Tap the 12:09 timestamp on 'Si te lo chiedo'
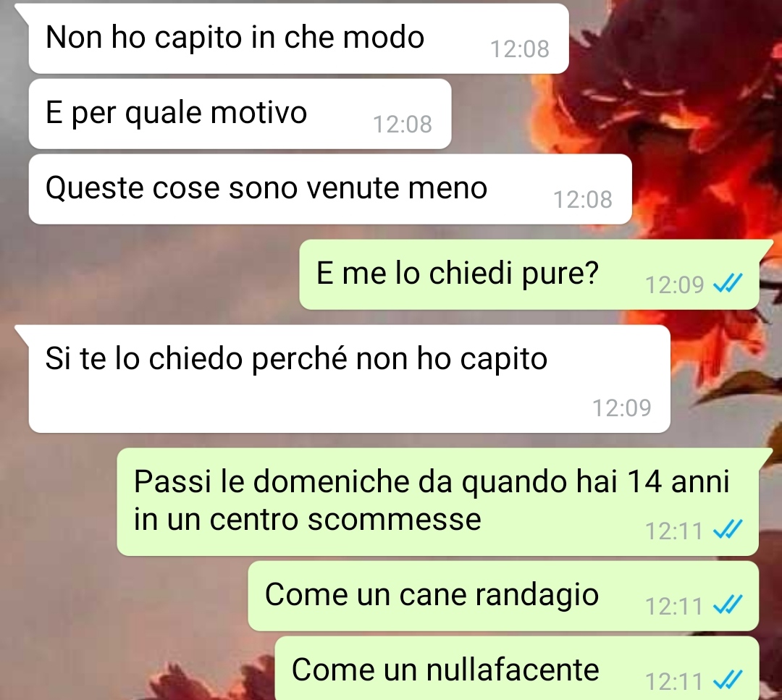This screenshot has width=782, height=700. (621, 408)
